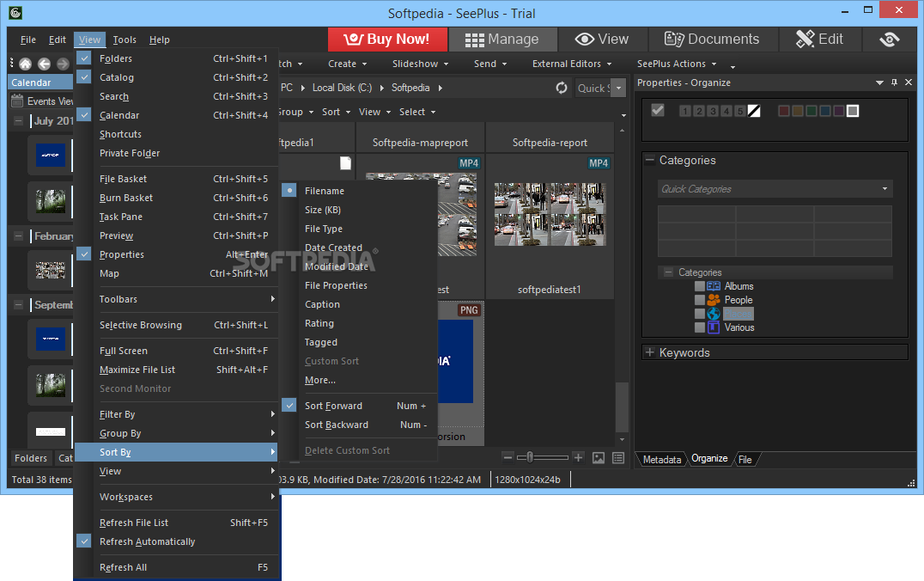The height and width of the screenshot is (581, 924).
Task: Open the Properties pane options dropdown
Action: click(879, 83)
